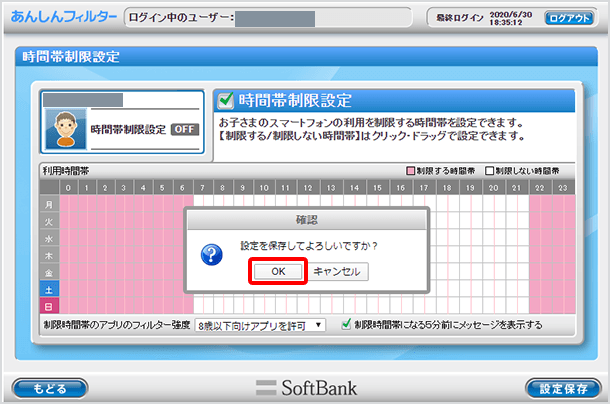Click the hour 0 column header
This screenshot has width=610, height=404.
[67, 187]
